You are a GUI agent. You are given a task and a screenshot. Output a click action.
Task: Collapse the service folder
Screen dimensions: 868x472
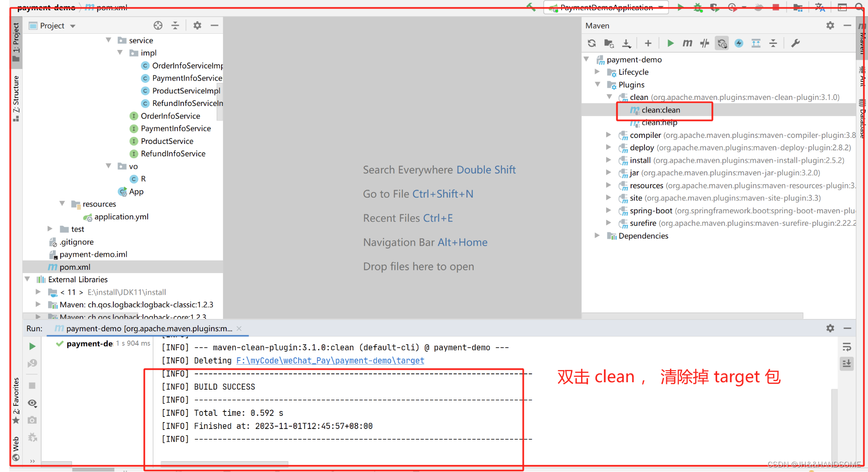coord(108,40)
